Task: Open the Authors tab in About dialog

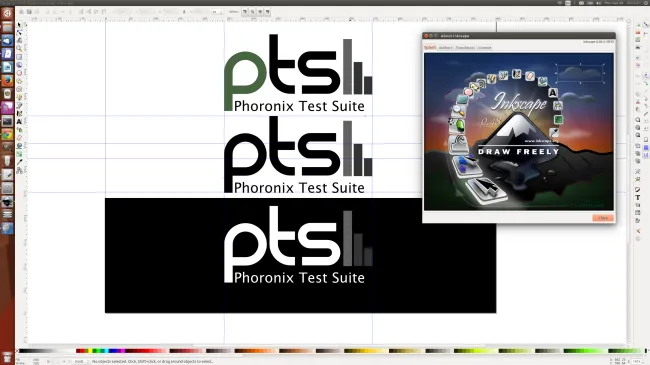Action: click(x=446, y=48)
